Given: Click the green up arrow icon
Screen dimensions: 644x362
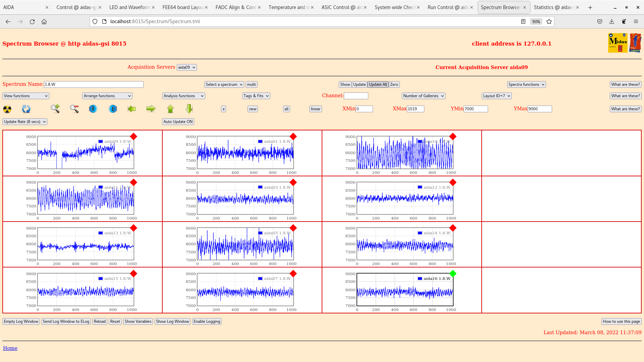Looking at the screenshot, I should point(170,109).
